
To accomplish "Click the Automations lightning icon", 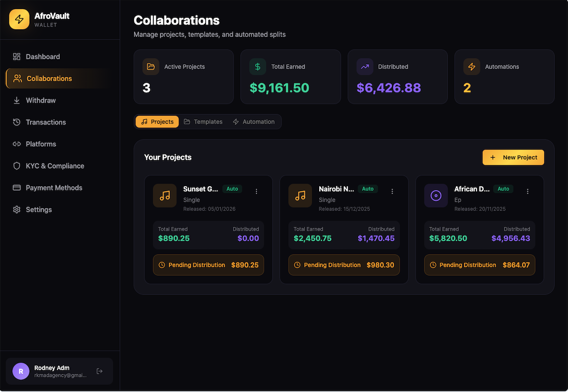I will [x=471, y=67].
